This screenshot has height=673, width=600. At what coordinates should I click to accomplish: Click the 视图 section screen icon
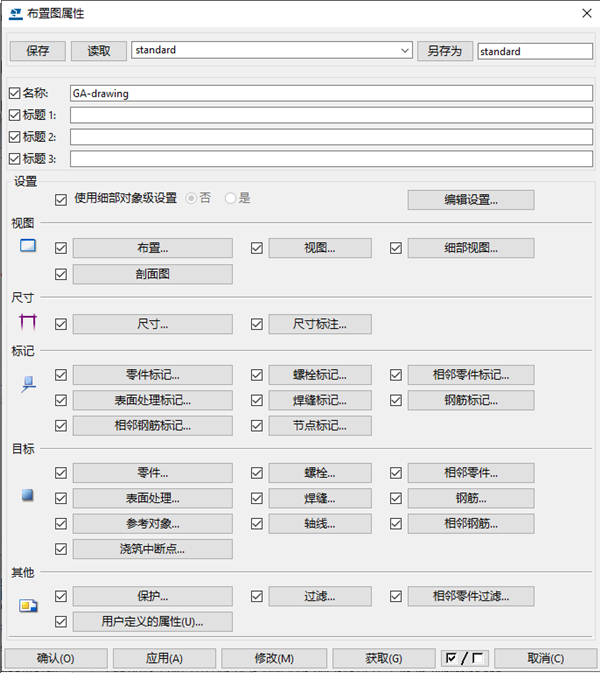[28, 246]
